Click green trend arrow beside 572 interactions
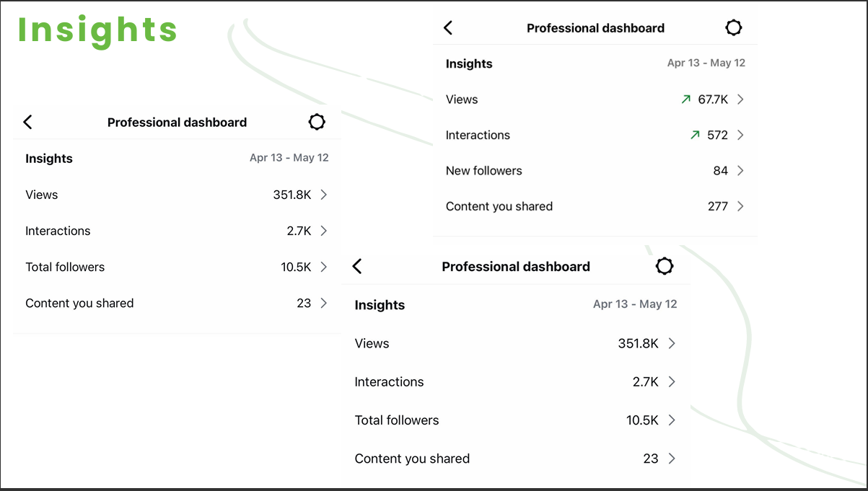The image size is (868, 491). pos(695,135)
